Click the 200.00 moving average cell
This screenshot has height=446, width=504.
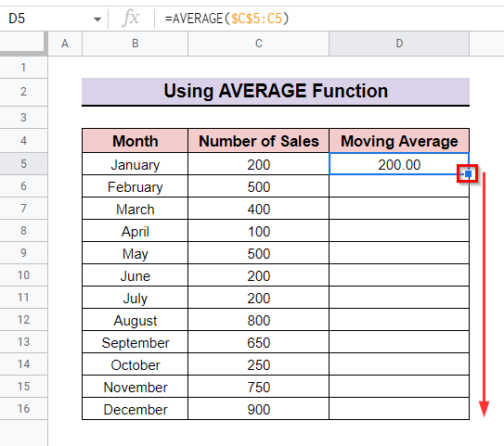[399, 164]
